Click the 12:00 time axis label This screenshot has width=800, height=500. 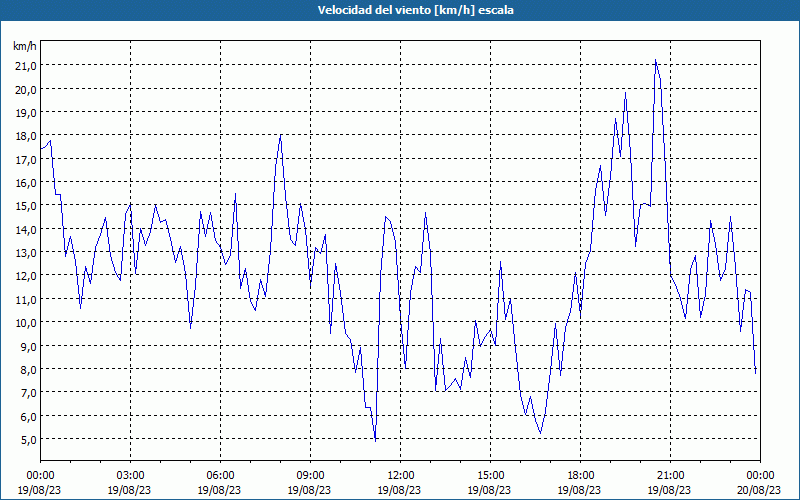click(401, 476)
